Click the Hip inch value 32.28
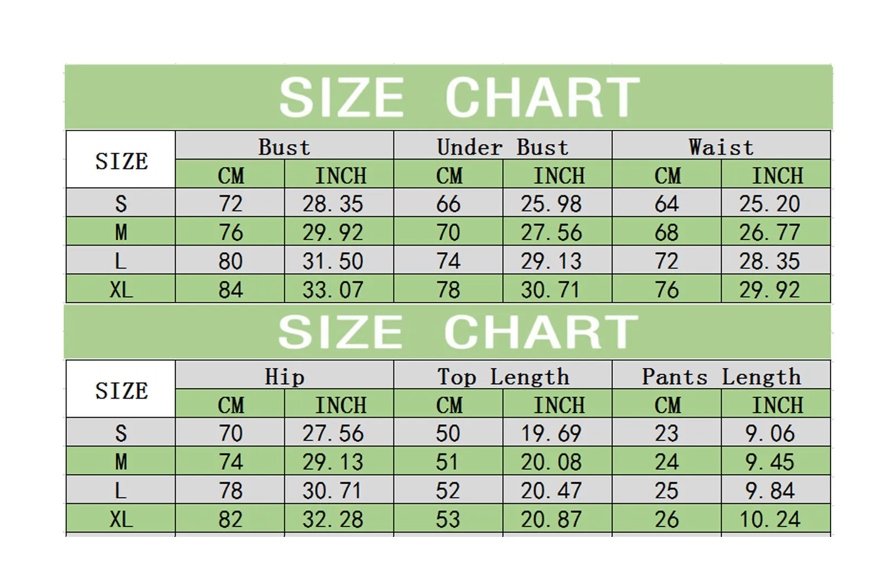 tap(332, 520)
